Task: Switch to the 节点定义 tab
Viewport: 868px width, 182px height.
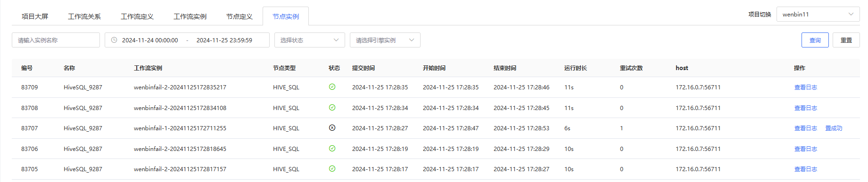Action: (240, 16)
